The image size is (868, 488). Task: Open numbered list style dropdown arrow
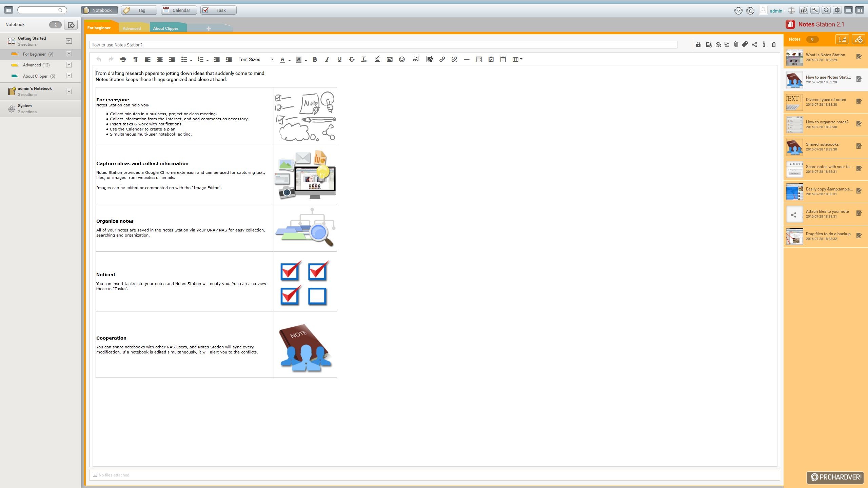pyautogui.click(x=207, y=60)
